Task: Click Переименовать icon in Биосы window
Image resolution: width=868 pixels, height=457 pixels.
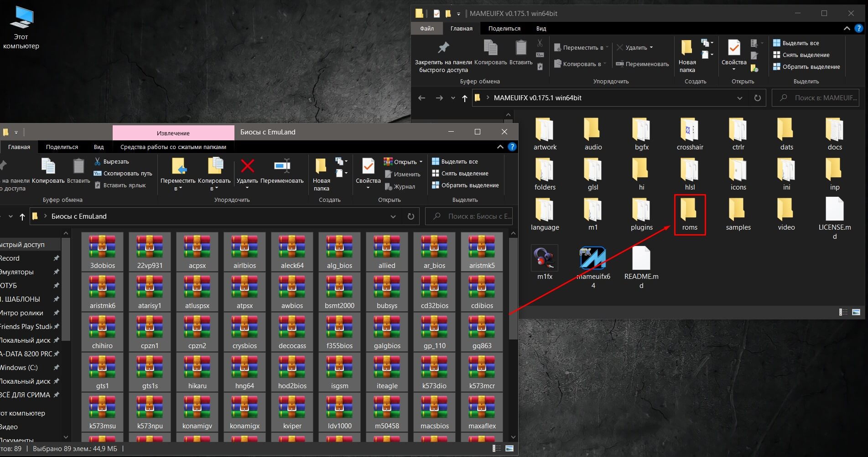Action: [x=282, y=171]
